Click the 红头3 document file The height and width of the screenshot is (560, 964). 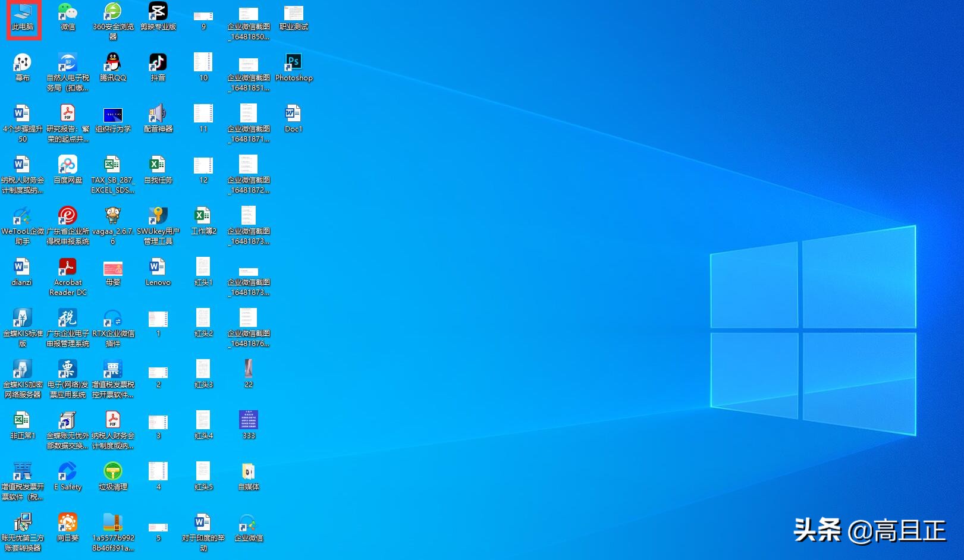pyautogui.click(x=203, y=374)
